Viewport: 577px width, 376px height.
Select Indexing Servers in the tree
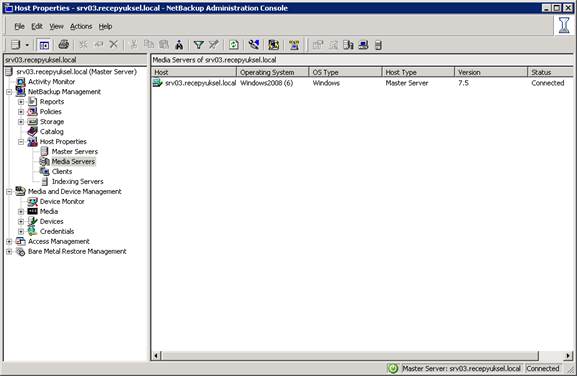[77, 181]
